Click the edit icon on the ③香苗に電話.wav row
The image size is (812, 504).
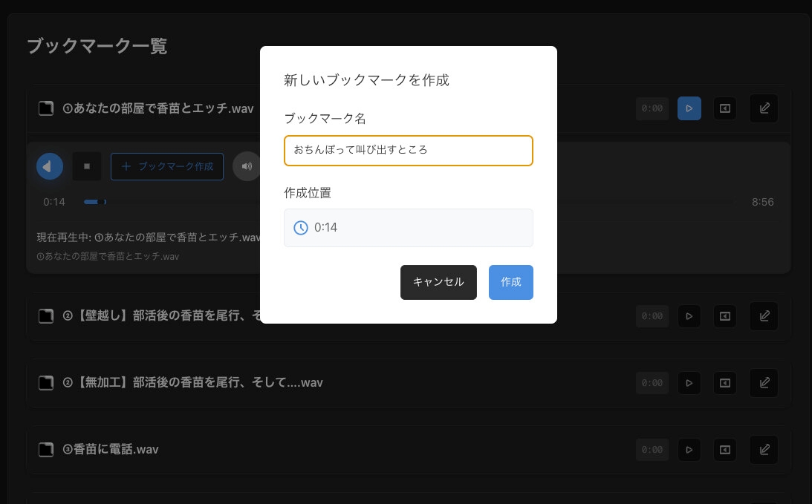tap(764, 450)
